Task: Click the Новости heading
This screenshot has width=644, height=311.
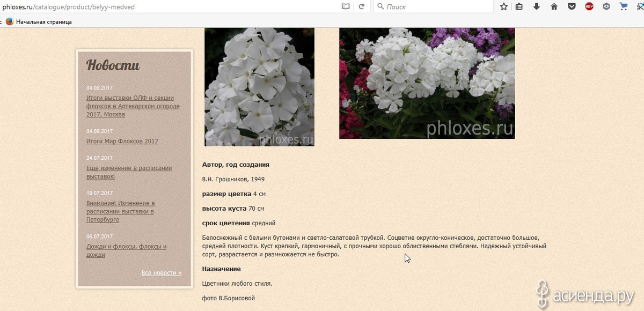Action: [113, 65]
